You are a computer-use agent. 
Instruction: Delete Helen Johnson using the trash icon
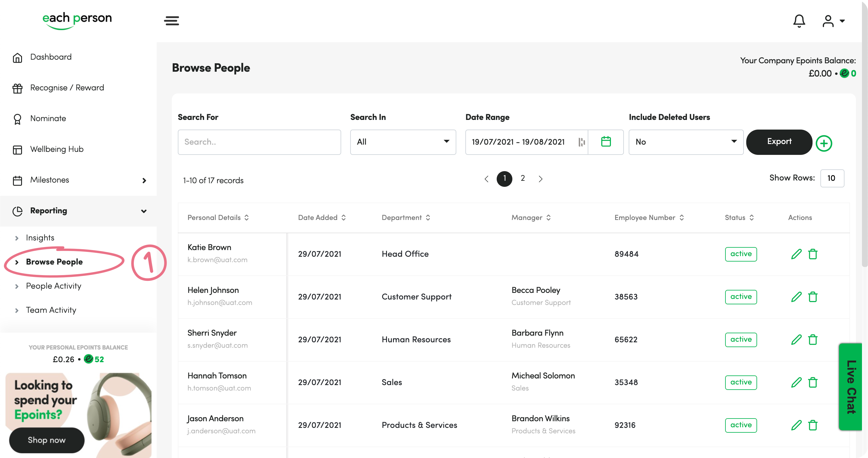(x=813, y=297)
